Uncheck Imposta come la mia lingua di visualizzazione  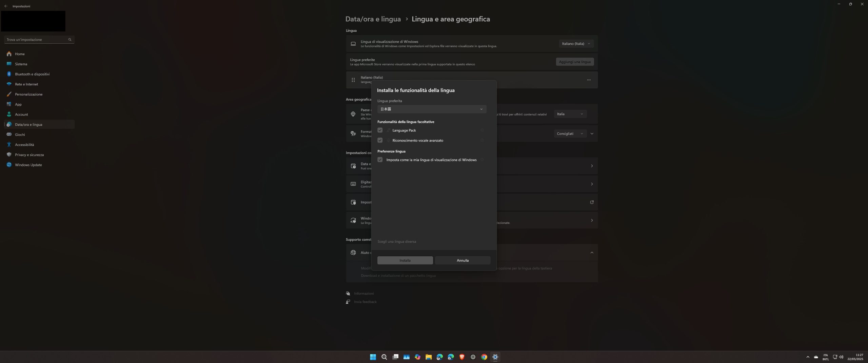coord(380,160)
